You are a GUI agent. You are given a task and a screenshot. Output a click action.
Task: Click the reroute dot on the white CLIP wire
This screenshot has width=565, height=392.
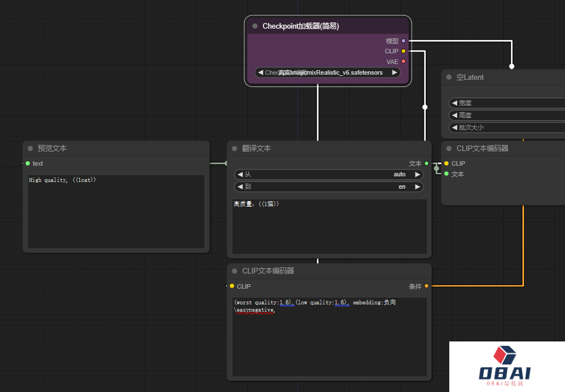click(425, 107)
